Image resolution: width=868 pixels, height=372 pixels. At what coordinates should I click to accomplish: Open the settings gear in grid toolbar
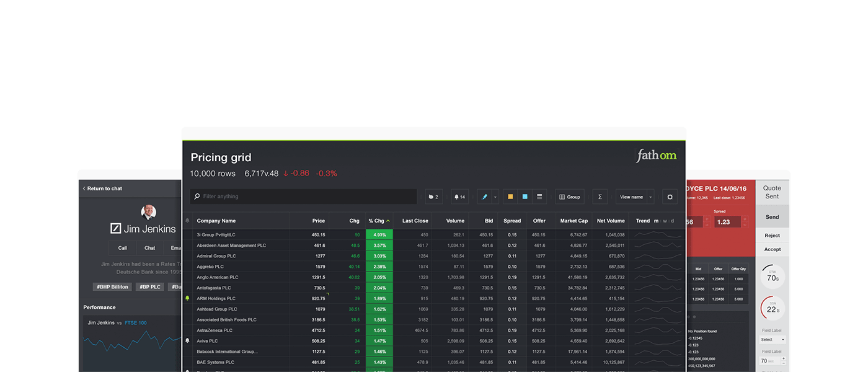pos(670,197)
